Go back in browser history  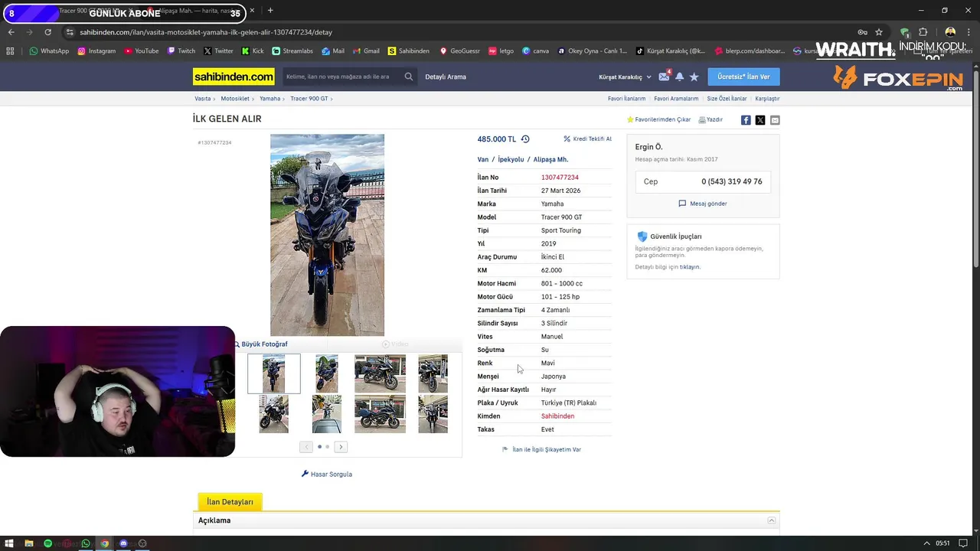tap(11, 32)
